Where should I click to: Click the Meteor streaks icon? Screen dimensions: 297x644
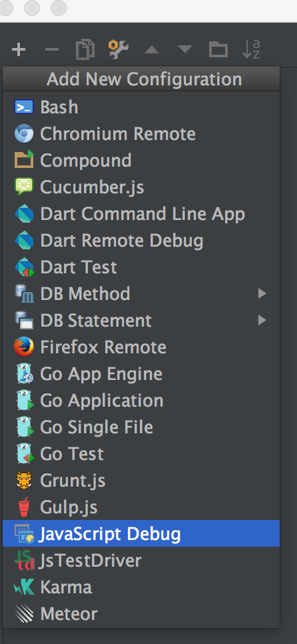pos(24,614)
